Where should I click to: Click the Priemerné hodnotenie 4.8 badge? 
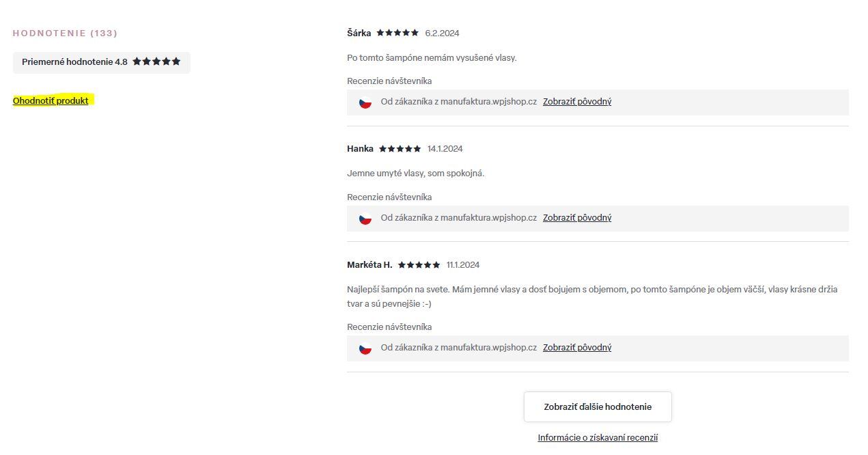point(74,62)
